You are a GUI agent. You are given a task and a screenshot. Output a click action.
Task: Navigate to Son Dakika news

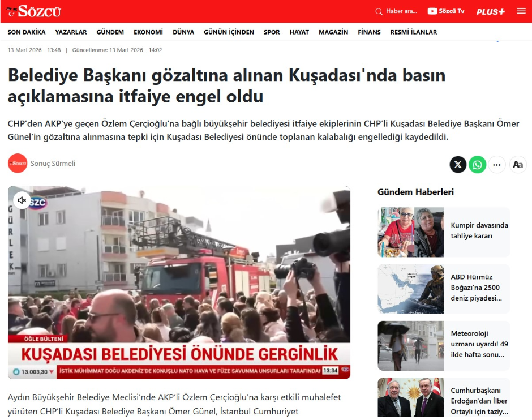click(27, 32)
